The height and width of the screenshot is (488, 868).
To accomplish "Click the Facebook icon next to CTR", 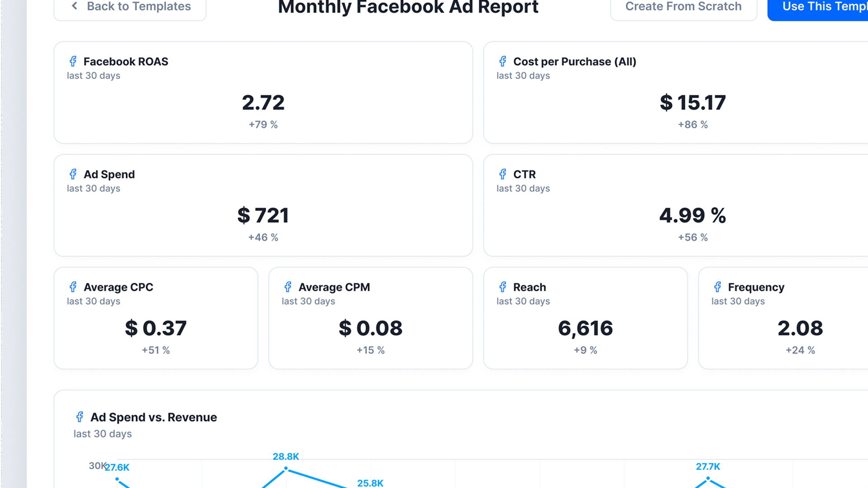I will (x=503, y=174).
